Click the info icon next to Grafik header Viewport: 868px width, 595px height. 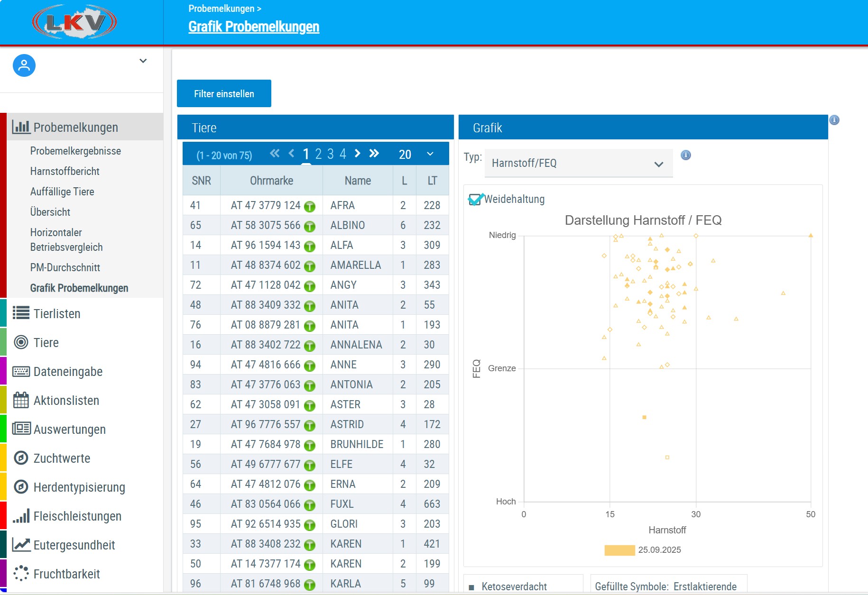click(834, 120)
